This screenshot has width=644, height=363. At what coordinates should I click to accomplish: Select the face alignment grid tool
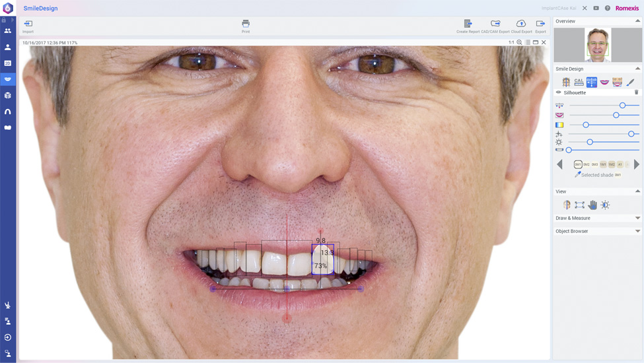click(566, 82)
